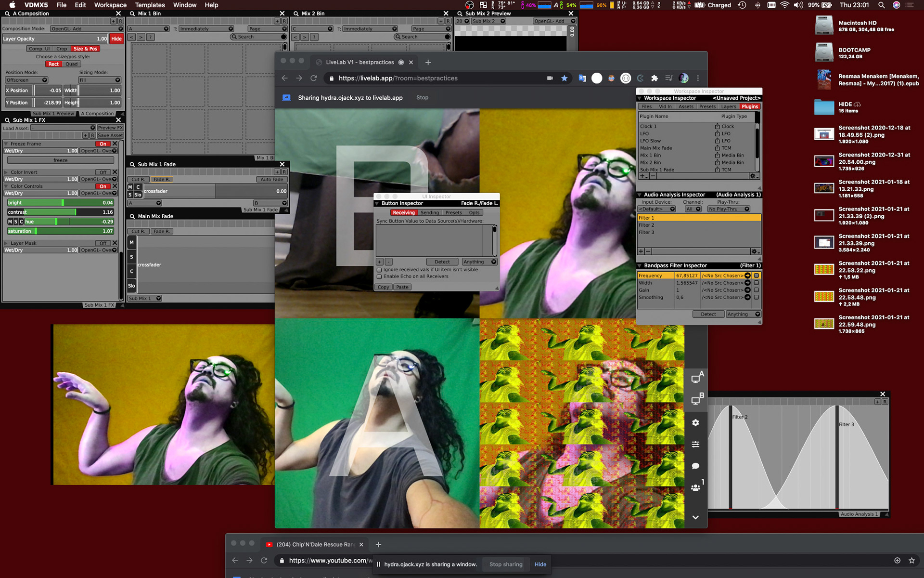Open LiveLab chat bubble icon
Screen dimensions: 924x578
pos(695,466)
